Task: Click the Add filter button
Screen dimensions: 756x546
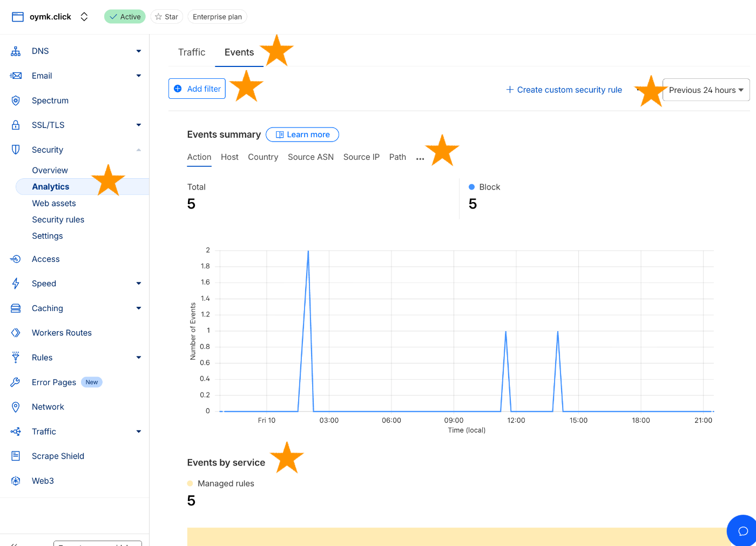Action: click(197, 89)
